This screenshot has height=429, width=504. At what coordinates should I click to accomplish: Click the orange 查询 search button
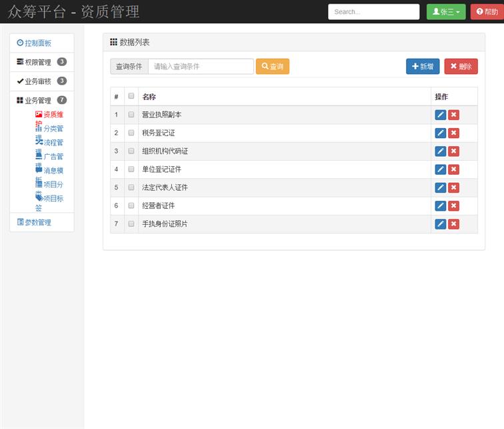pyautogui.click(x=273, y=67)
